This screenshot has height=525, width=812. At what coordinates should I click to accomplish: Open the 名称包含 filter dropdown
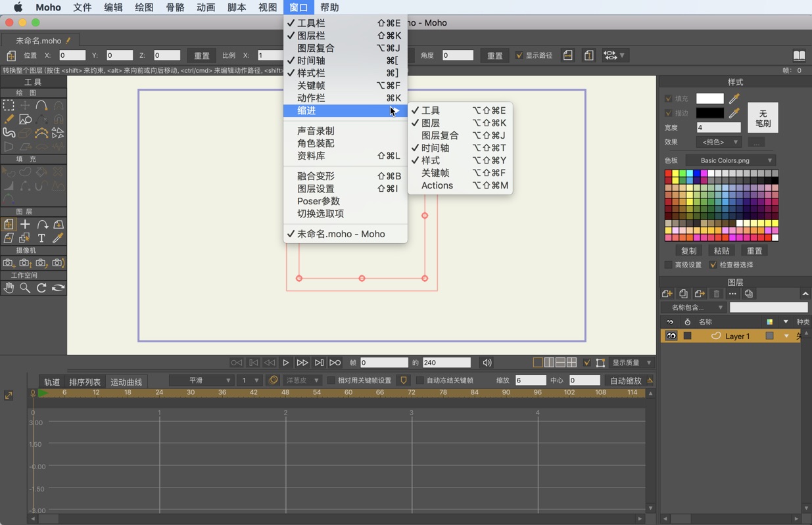(694, 307)
